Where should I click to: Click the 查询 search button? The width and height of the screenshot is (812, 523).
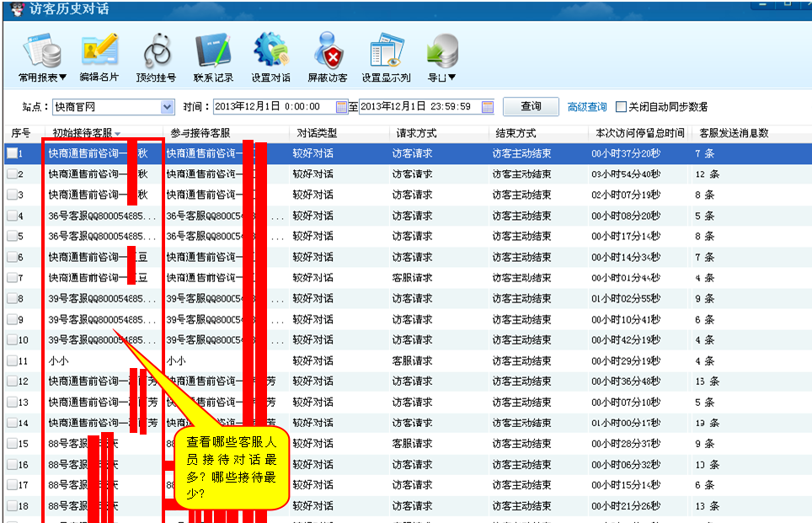click(x=531, y=107)
